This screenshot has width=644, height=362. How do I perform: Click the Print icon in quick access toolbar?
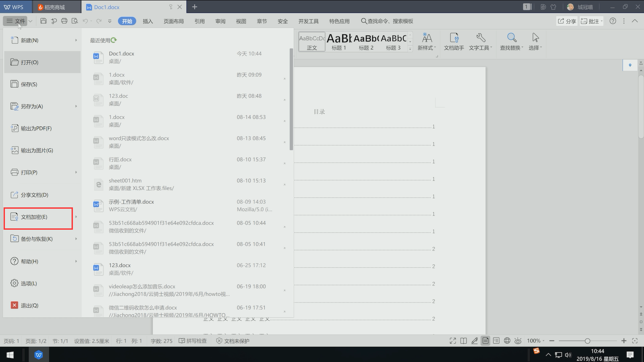tap(64, 21)
